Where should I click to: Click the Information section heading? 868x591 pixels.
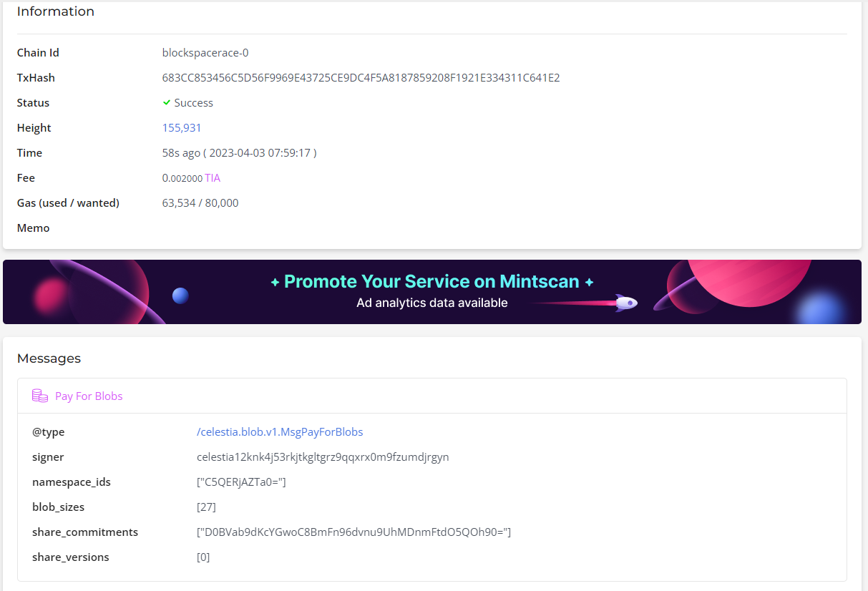[x=55, y=11]
